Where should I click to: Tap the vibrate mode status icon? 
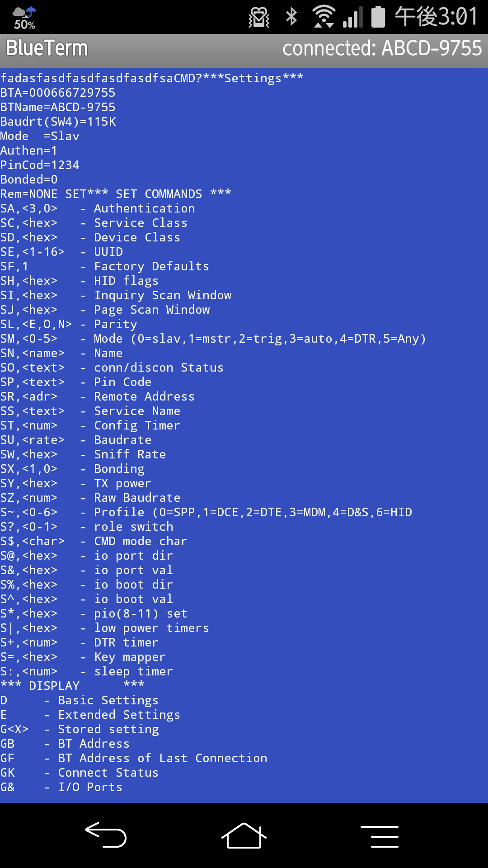[259, 17]
